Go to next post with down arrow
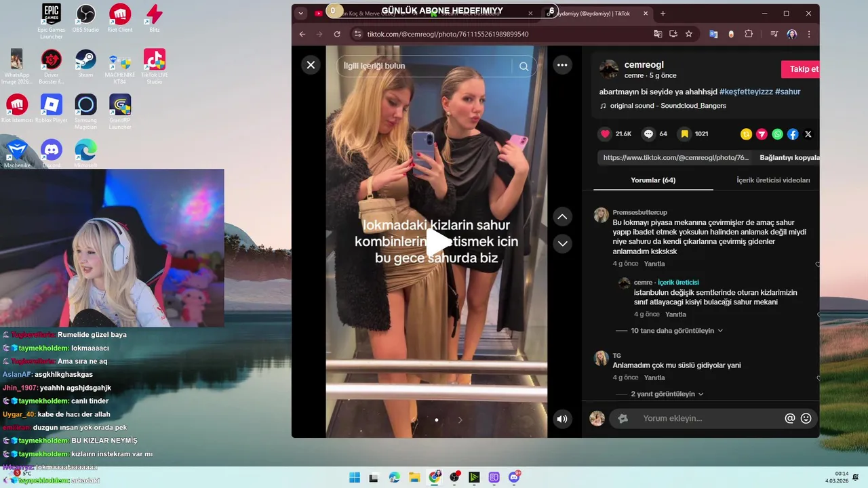 [562, 243]
